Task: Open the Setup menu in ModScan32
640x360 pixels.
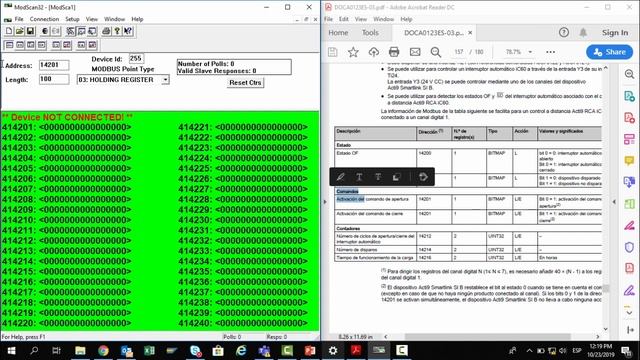Action: 72,19
